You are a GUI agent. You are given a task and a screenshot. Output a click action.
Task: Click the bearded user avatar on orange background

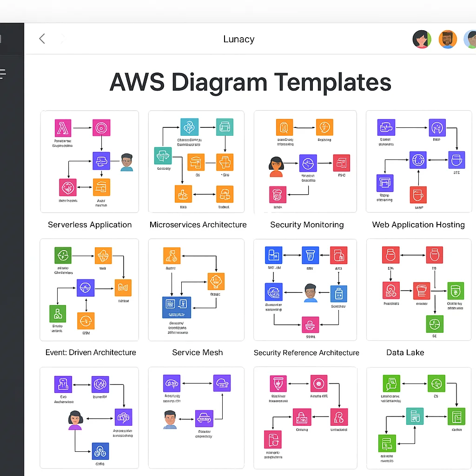[448, 39]
